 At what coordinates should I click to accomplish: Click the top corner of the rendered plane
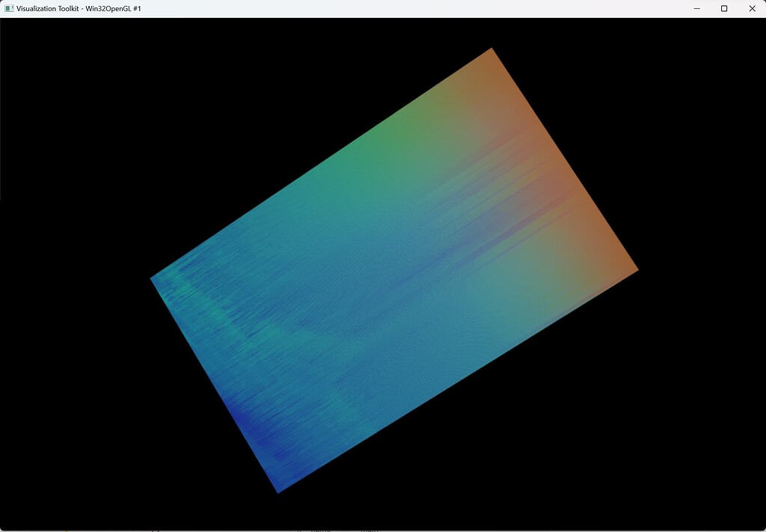pyautogui.click(x=490, y=52)
